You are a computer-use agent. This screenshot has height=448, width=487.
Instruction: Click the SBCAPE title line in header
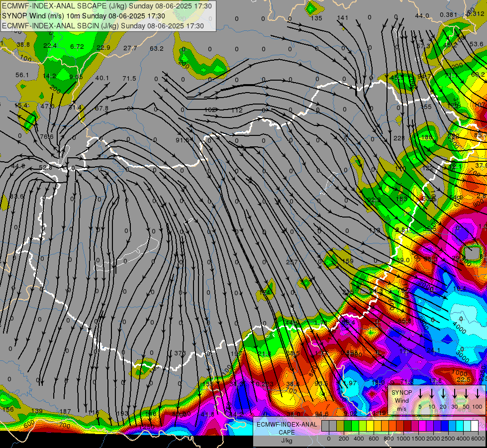[107, 6]
